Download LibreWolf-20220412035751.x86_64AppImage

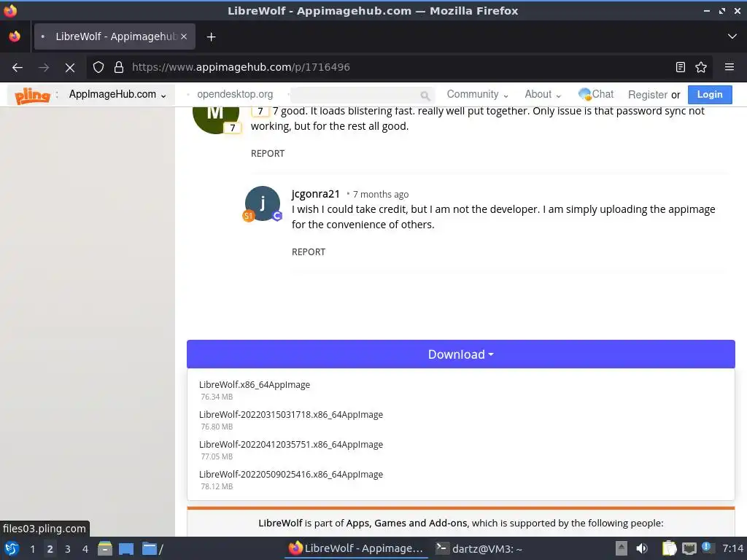(291, 445)
